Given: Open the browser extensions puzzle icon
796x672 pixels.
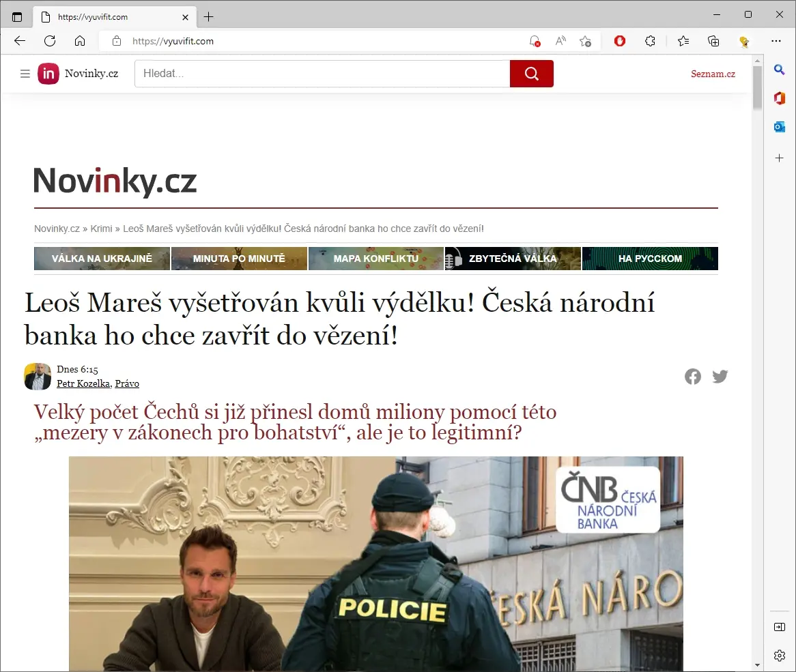Looking at the screenshot, I should [651, 41].
